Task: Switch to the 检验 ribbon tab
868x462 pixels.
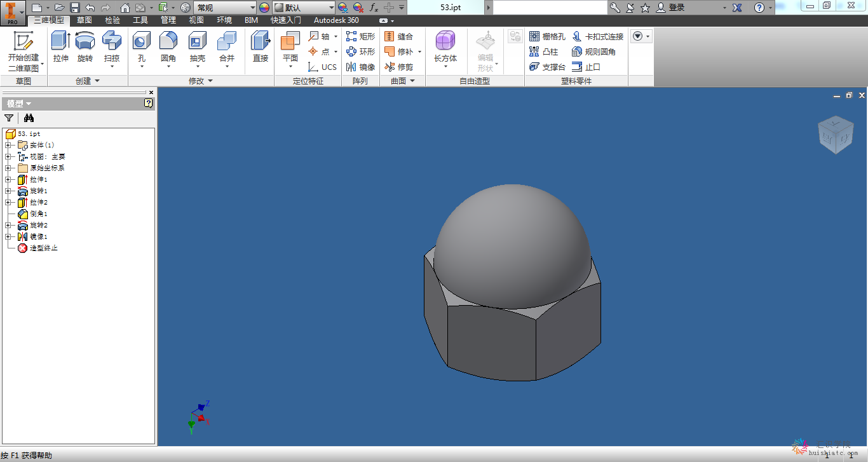Action: [112, 20]
